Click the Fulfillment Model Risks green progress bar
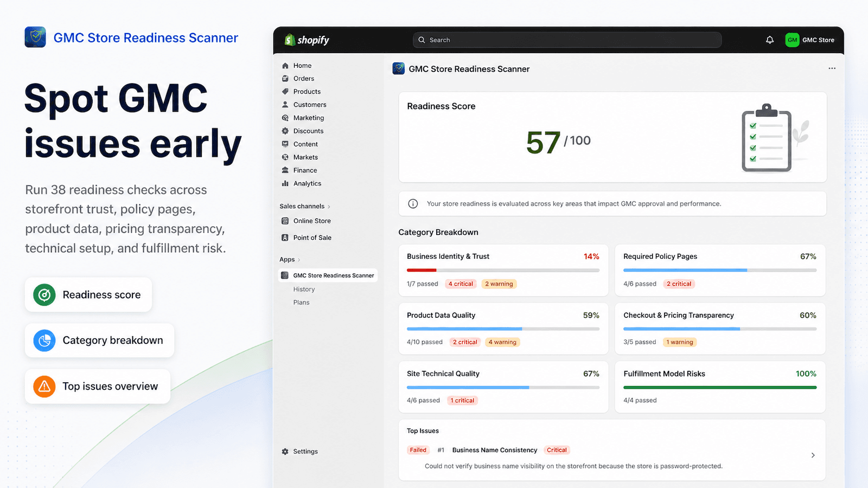Image resolution: width=868 pixels, height=488 pixels. click(x=720, y=387)
